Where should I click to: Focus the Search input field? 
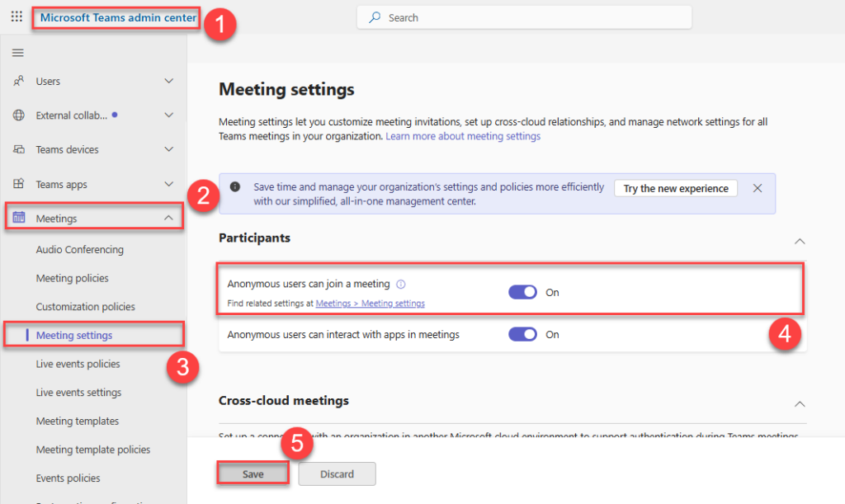click(x=524, y=18)
